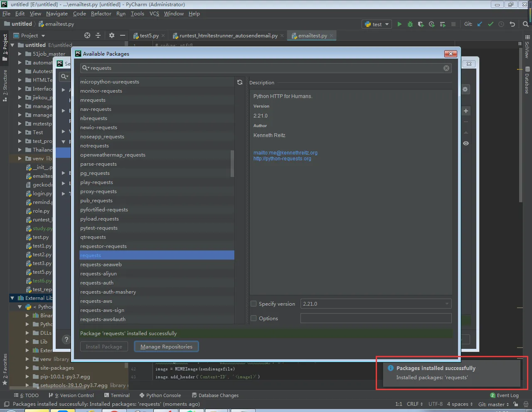Select requests-auth in package list

(x=157, y=283)
